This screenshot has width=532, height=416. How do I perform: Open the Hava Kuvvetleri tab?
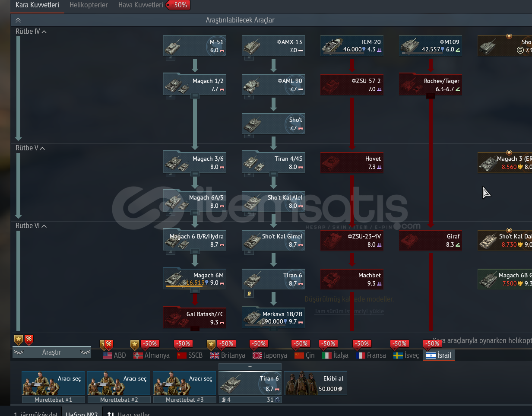click(141, 6)
